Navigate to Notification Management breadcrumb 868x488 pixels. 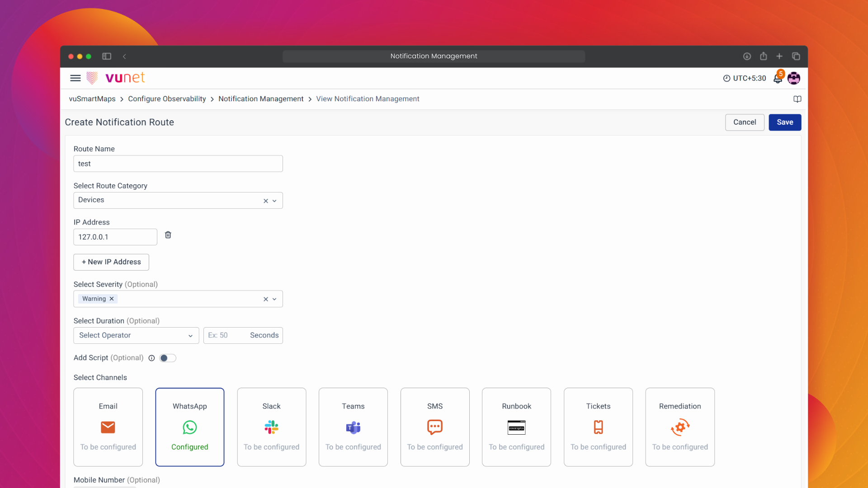261,99
